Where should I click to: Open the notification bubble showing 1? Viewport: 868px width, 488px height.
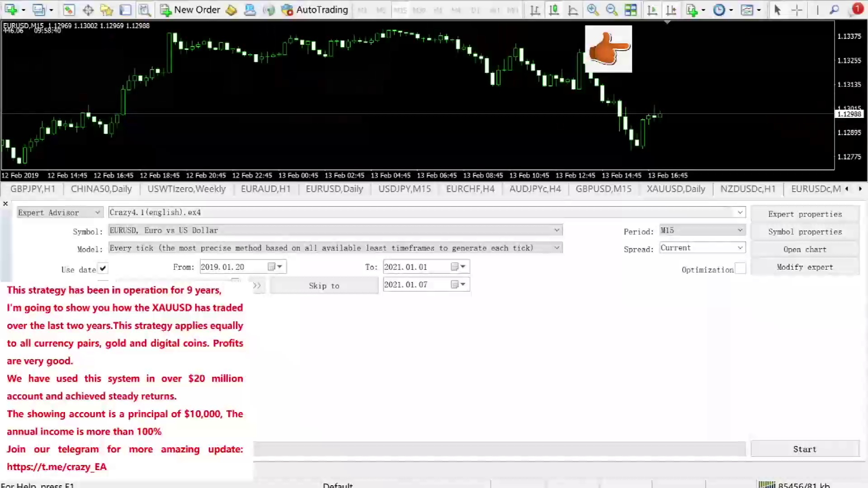click(x=857, y=9)
